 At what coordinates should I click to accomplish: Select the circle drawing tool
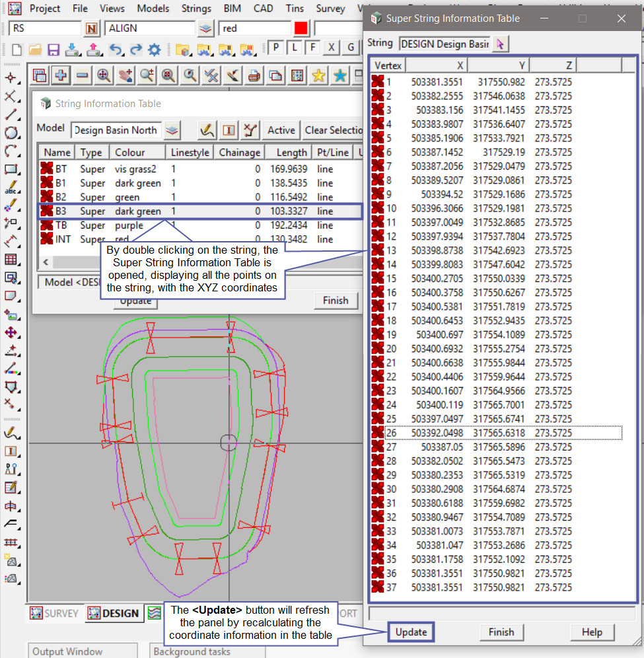pos(11,133)
